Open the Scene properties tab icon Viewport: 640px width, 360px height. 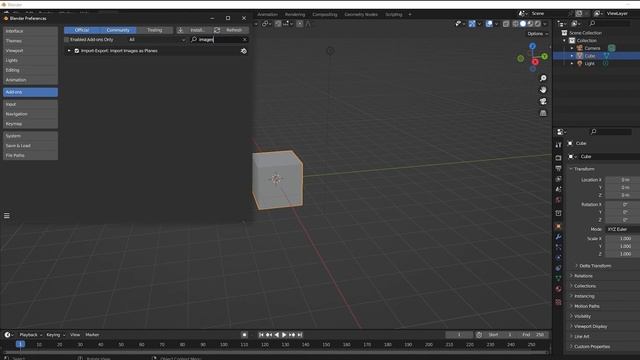coord(558,189)
